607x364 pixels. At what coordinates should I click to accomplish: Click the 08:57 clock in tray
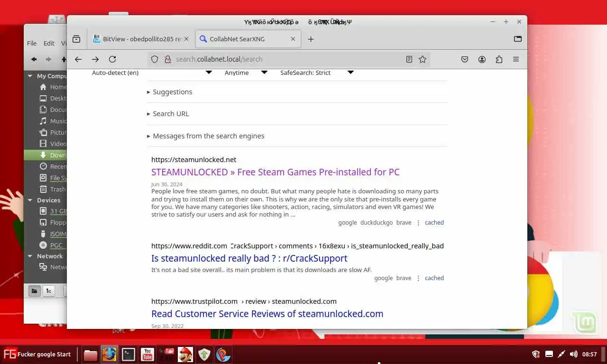pos(589,354)
